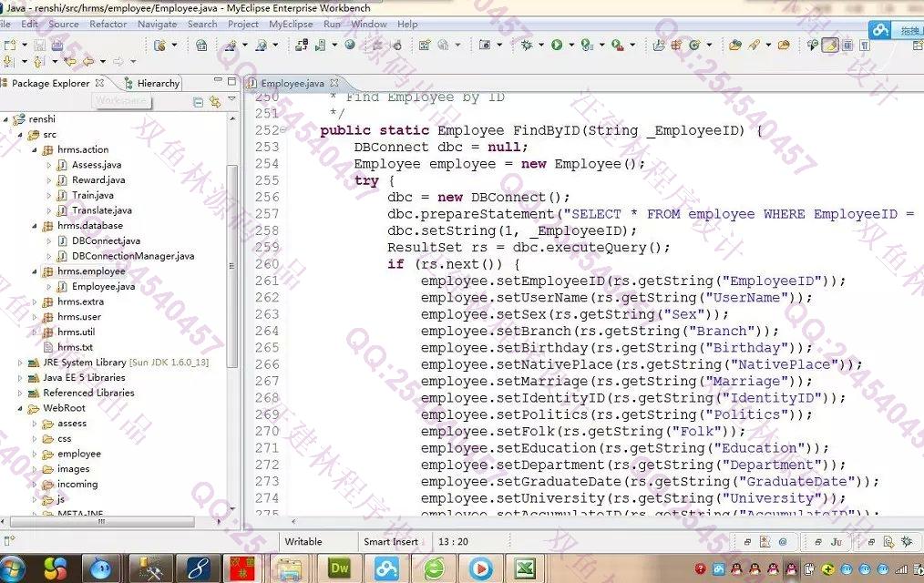The width and height of the screenshot is (924, 583).
Task: Click the green Run button icon
Action: coord(556,45)
